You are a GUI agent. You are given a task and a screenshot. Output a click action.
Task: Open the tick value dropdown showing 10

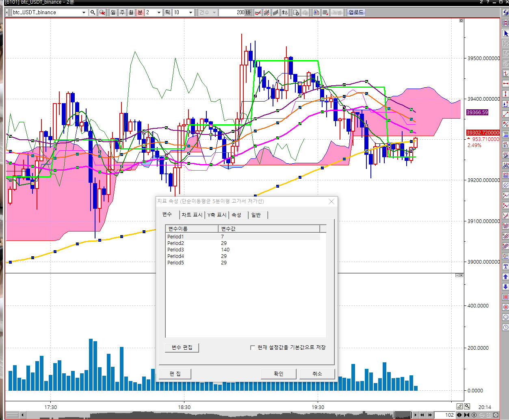191,13
